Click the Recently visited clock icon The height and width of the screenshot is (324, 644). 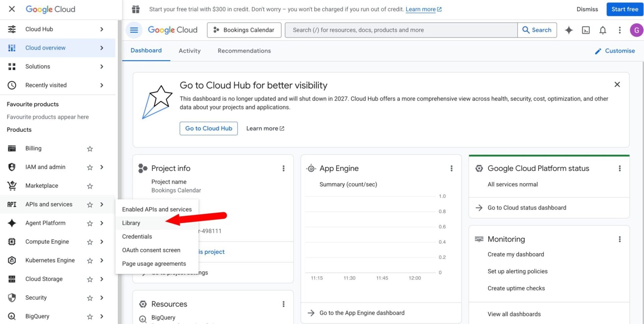coord(12,85)
